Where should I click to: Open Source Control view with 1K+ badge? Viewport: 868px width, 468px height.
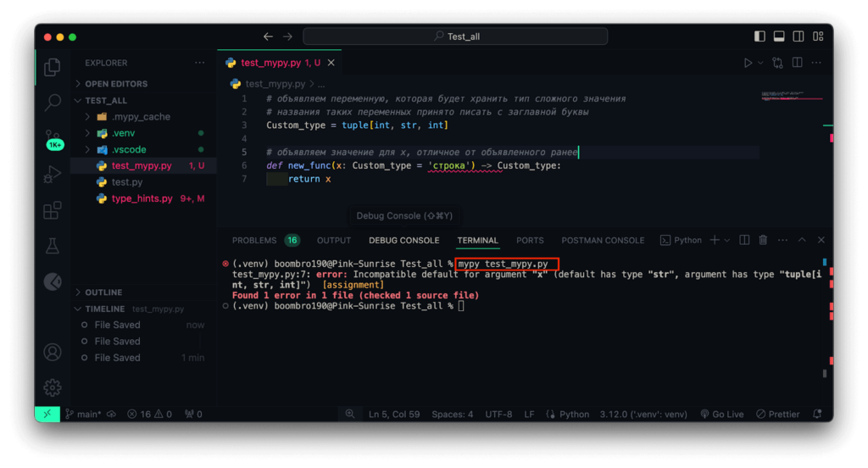pyautogui.click(x=53, y=138)
